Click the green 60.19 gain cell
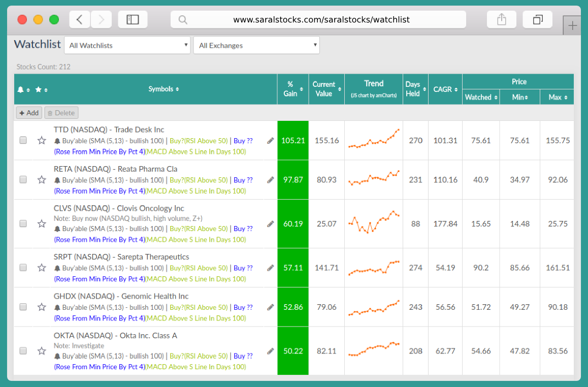 293,224
